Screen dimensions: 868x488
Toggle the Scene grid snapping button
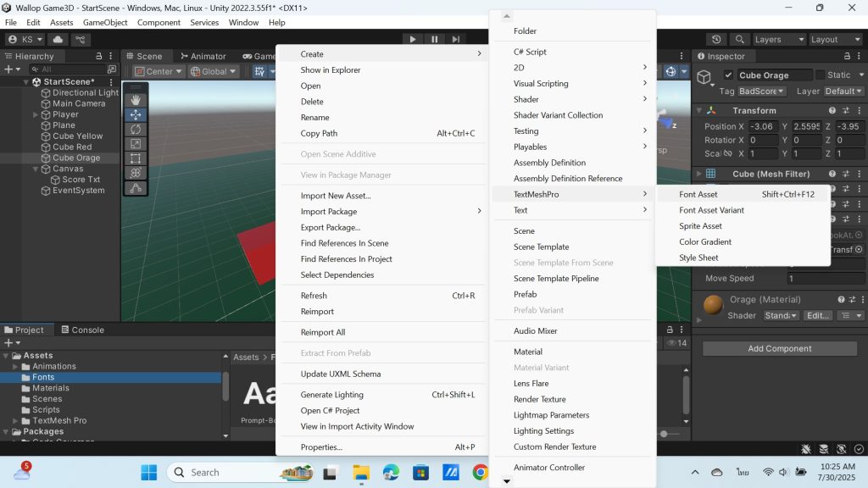[259, 71]
